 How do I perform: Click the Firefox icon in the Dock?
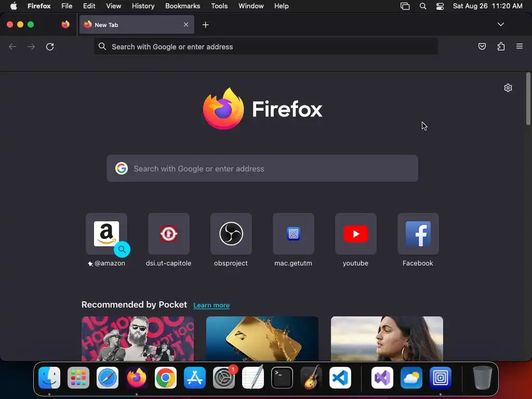[137, 378]
